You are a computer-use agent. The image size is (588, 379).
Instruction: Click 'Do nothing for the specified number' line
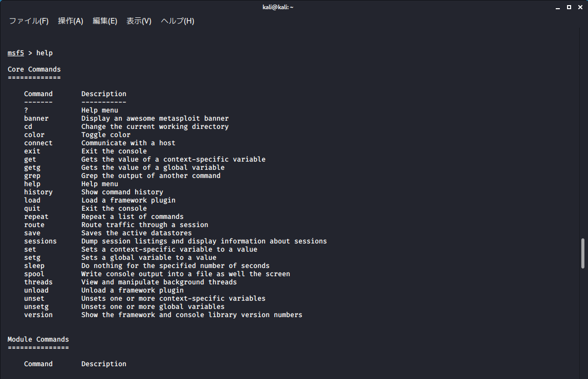(176, 266)
